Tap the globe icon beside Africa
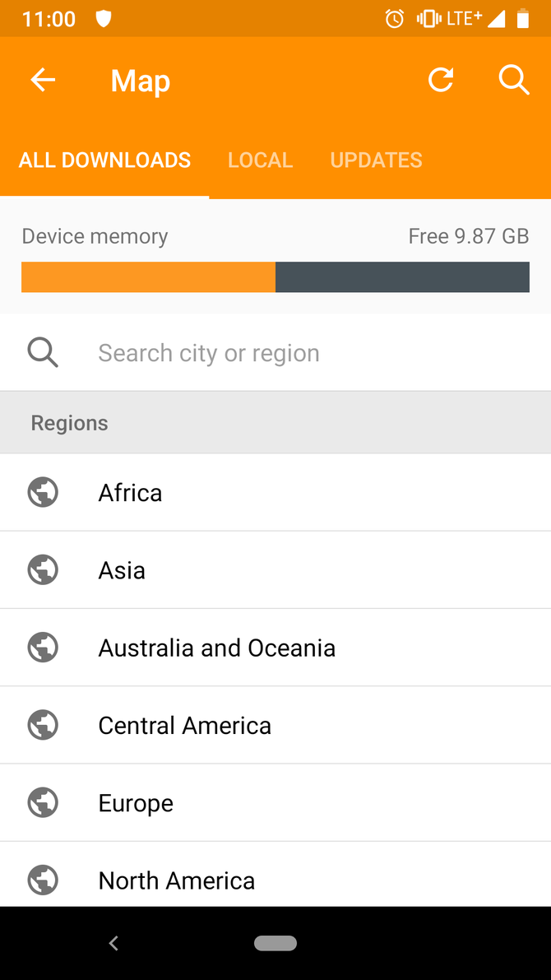 pos(43,493)
